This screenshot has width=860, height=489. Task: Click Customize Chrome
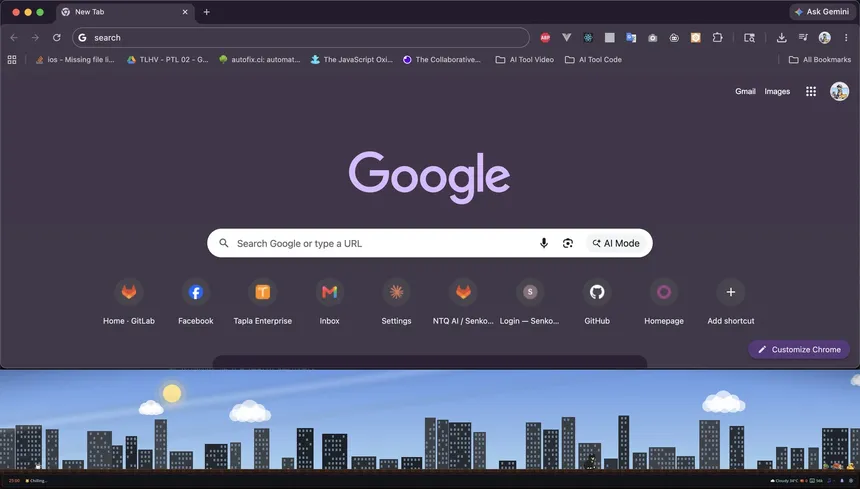tap(799, 349)
